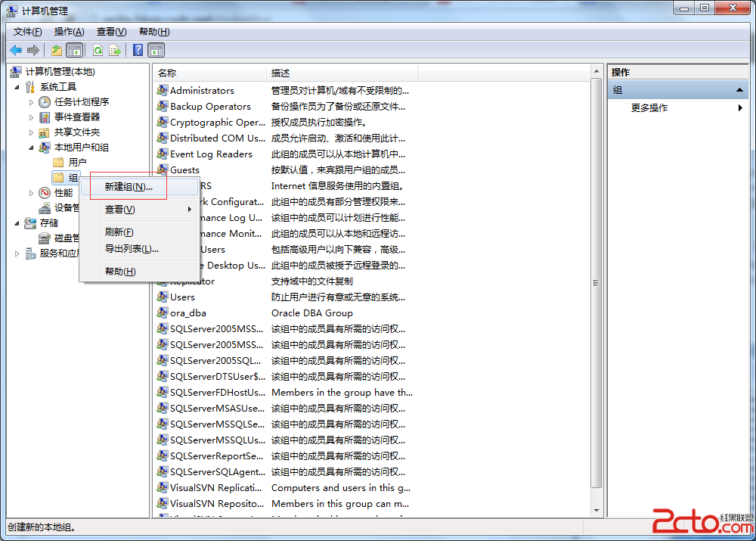Choose 刷新(F) from the context menu

coord(140,232)
